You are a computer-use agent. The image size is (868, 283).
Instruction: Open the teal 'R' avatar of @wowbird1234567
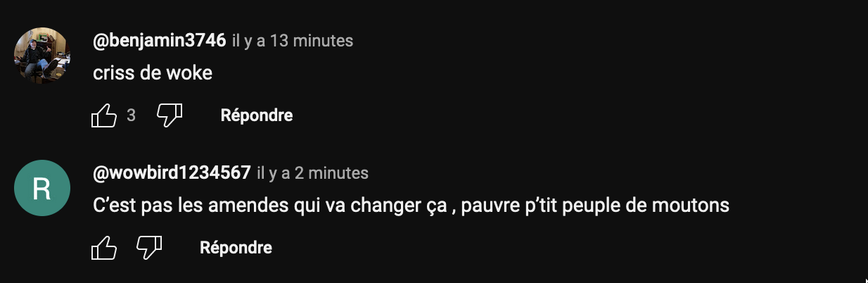click(x=42, y=188)
